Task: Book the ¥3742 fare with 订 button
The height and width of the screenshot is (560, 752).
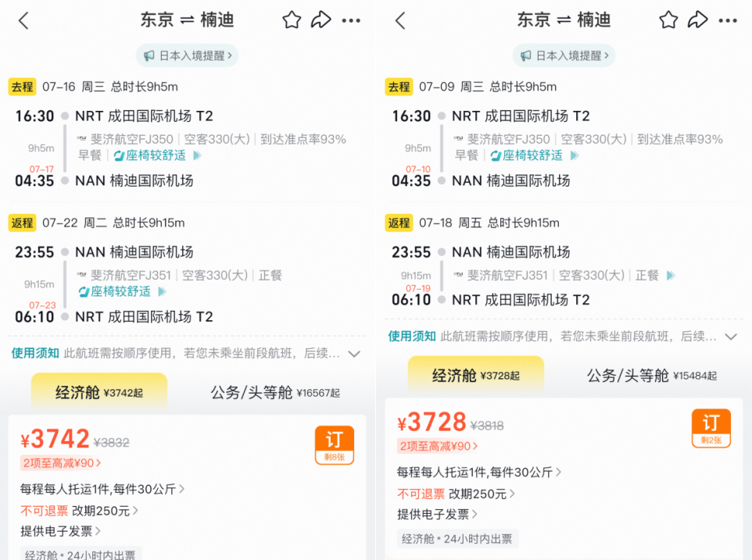Action: pos(335,445)
